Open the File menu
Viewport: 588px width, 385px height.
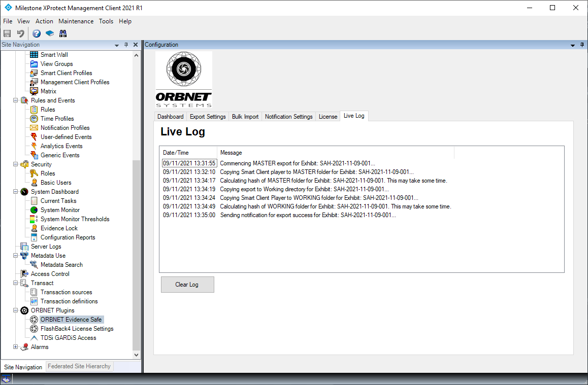[x=8, y=21]
